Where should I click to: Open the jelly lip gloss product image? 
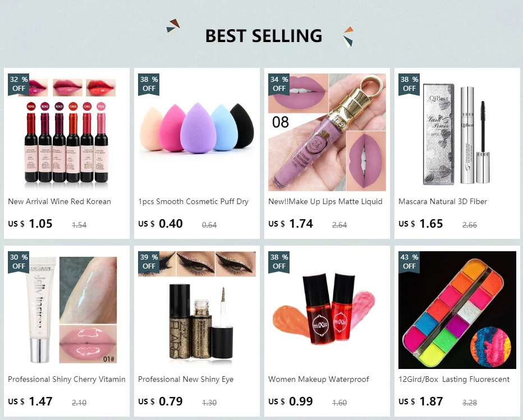pyautogui.click(x=67, y=310)
